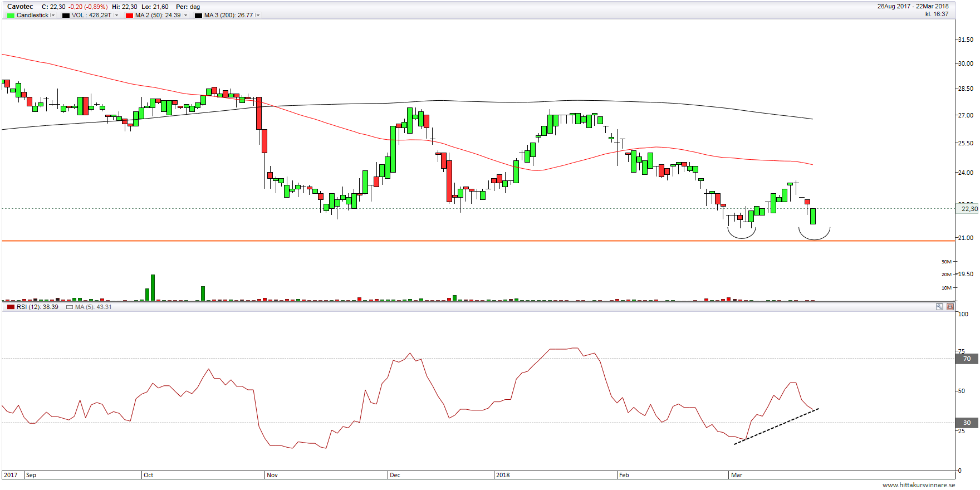Image resolution: width=980 pixels, height=490 pixels.
Task: Expand the MA 2 (50) dropdown arrow
Action: tap(185, 16)
